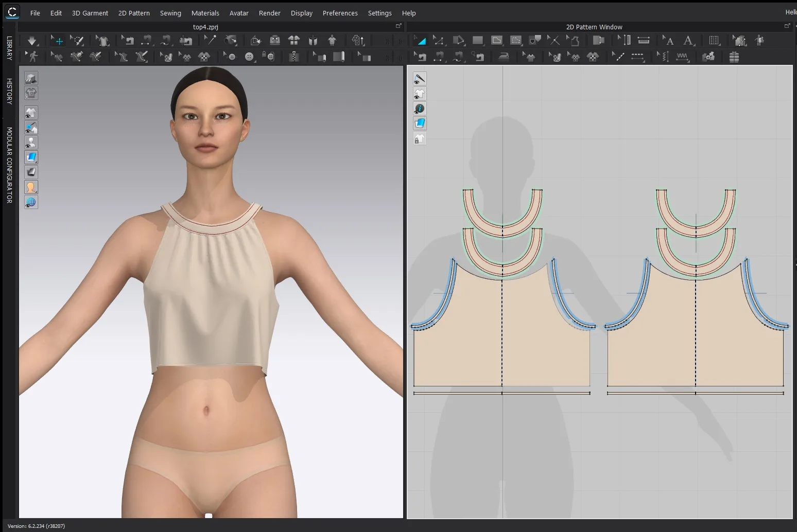Screen dimensions: 797x532
Task: Toggle the lock pattern icon in 2D window
Action: 420,138
